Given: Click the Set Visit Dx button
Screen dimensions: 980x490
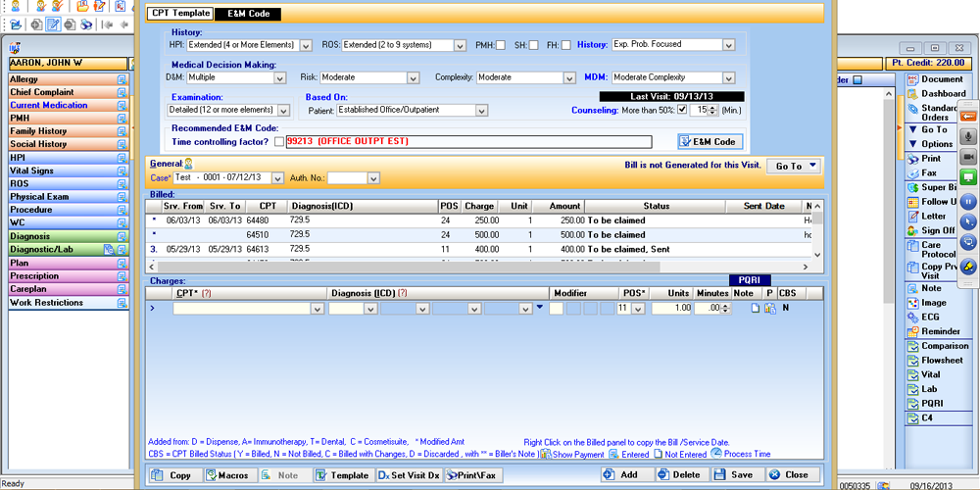Looking at the screenshot, I should pos(410,475).
